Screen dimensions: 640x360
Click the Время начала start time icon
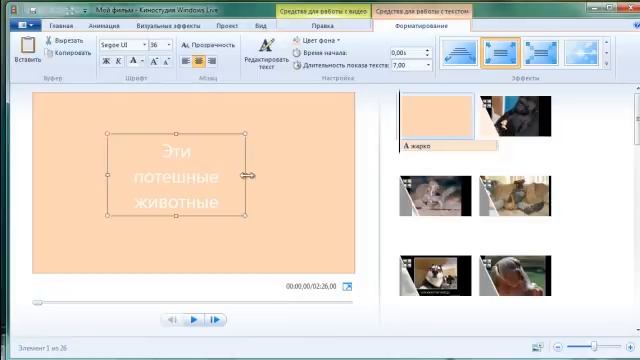click(297, 53)
